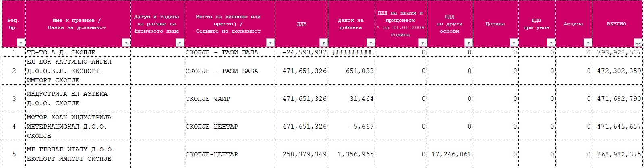Open the Место на живеење filter dropdown
This screenshot has width=644, height=168.
point(270,43)
